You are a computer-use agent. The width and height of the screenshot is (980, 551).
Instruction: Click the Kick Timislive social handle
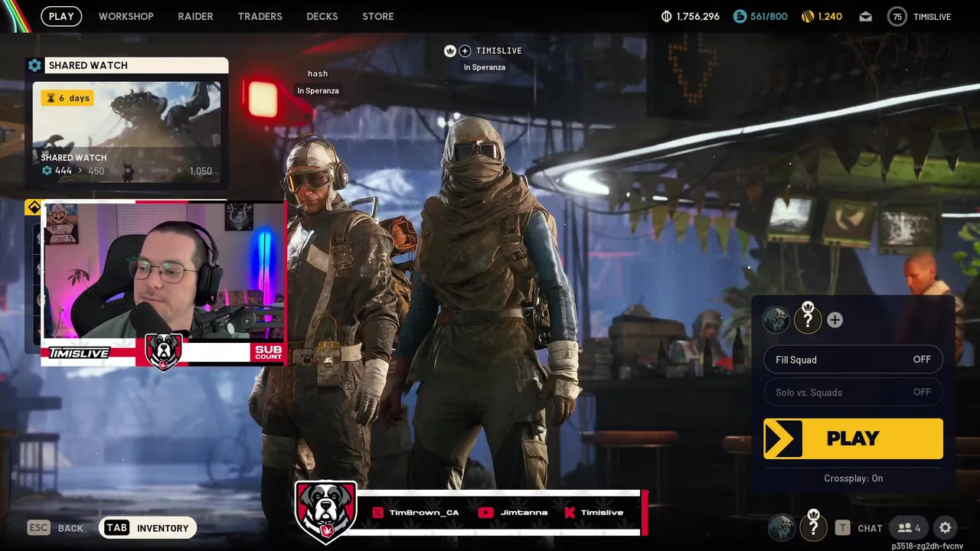[593, 513]
